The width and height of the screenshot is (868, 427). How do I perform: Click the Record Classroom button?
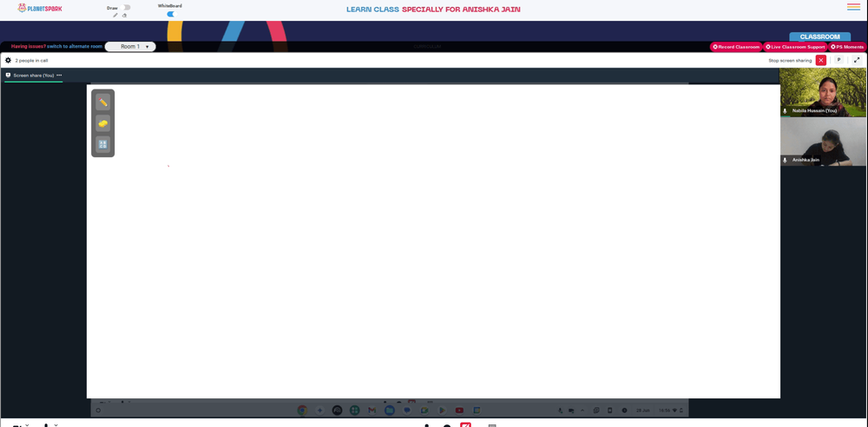point(736,47)
